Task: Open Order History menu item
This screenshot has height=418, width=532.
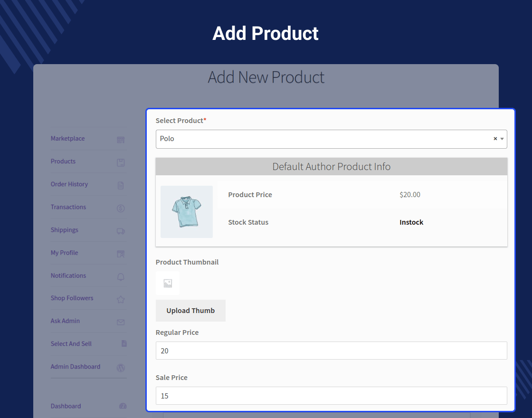Action: (69, 184)
